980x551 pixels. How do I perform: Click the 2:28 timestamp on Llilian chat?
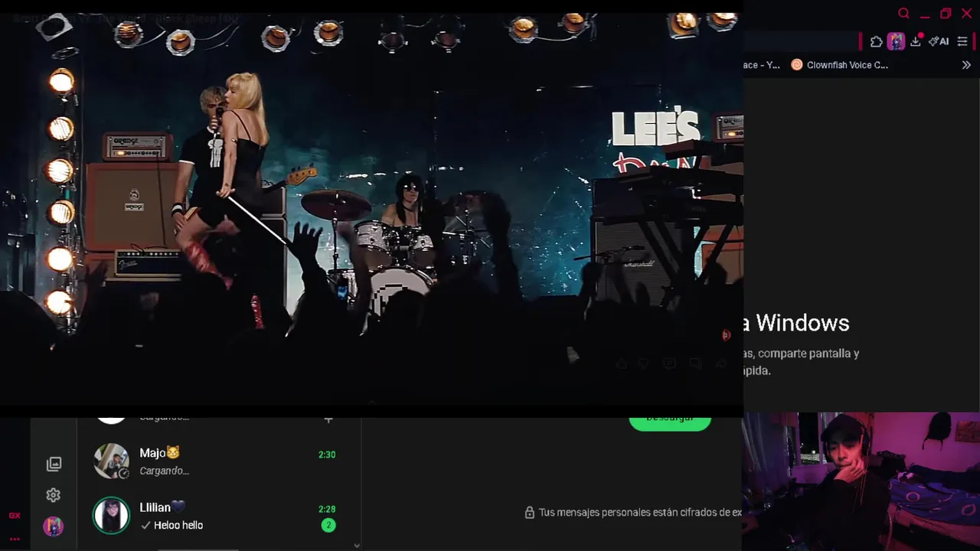pyautogui.click(x=327, y=509)
